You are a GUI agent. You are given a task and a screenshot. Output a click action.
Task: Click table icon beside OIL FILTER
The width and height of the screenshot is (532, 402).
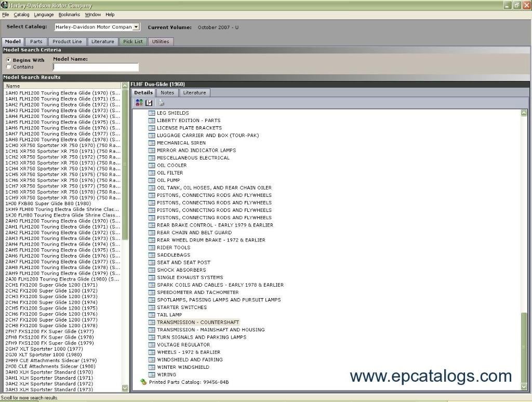(152, 172)
